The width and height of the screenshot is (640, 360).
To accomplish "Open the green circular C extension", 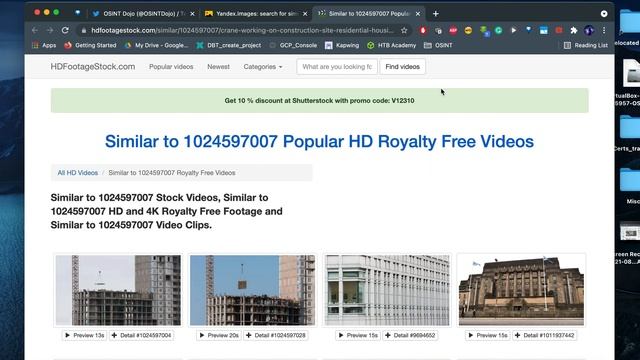I will tap(499, 30).
